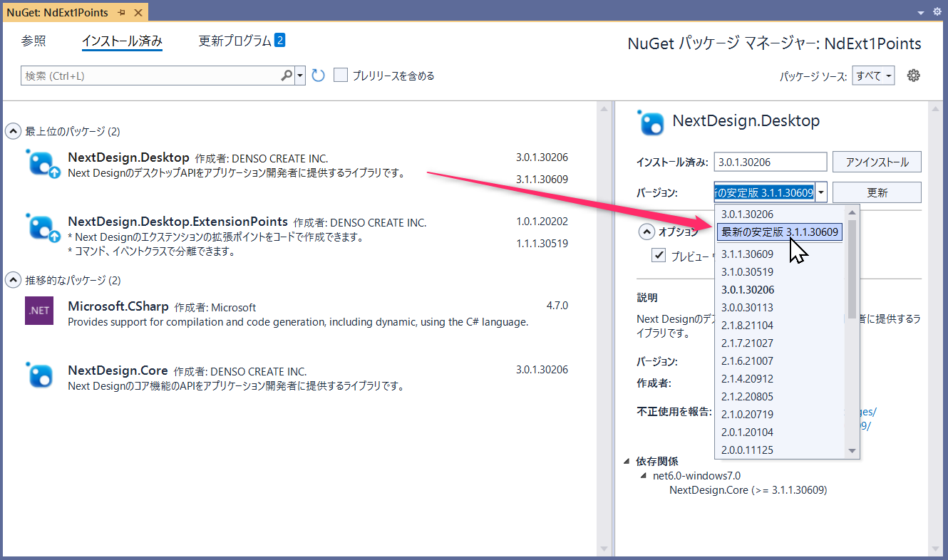Viewport: 948px width, 560px height.
Task: Click the search magnifier icon
Action: (x=287, y=76)
